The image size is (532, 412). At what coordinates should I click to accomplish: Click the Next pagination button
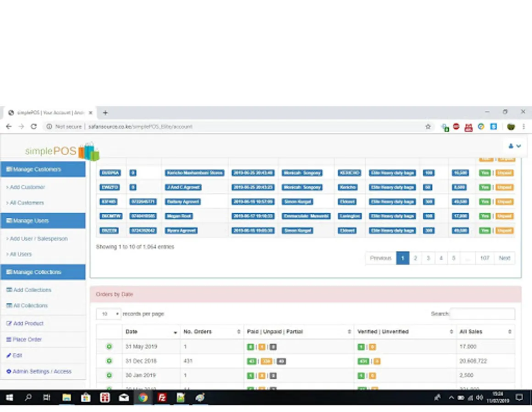[x=505, y=258]
